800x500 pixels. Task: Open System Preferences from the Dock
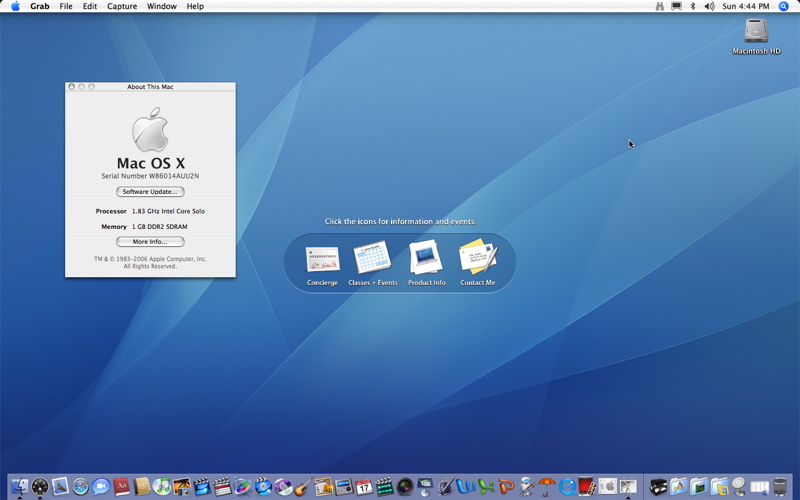[x=608, y=487]
